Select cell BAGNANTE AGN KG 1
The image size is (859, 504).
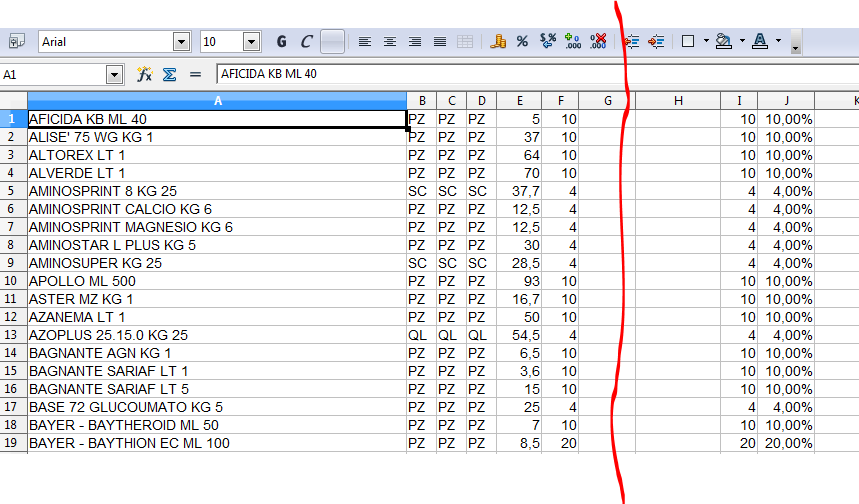tap(217, 353)
